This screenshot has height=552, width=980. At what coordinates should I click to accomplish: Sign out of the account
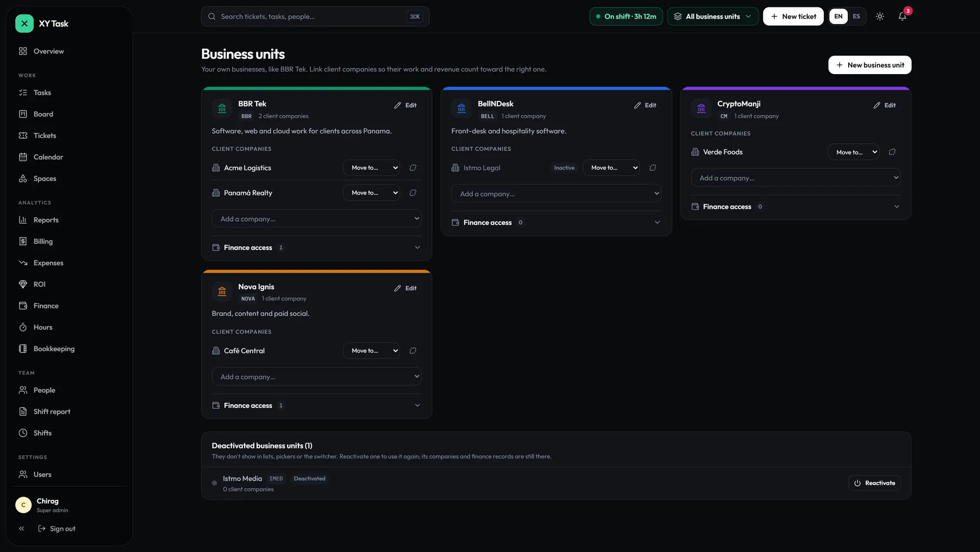pos(57,528)
